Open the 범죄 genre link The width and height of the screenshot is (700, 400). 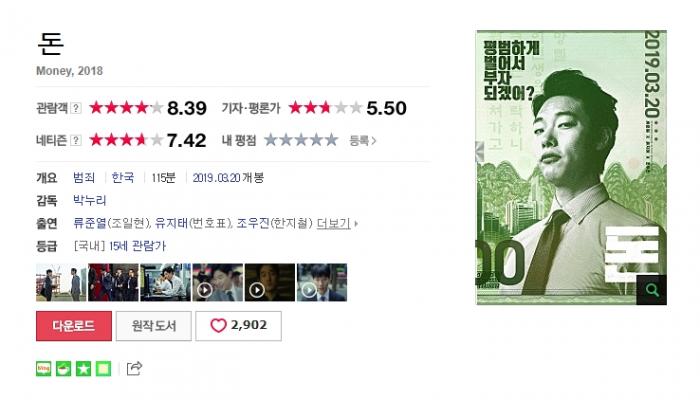coord(84,178)
